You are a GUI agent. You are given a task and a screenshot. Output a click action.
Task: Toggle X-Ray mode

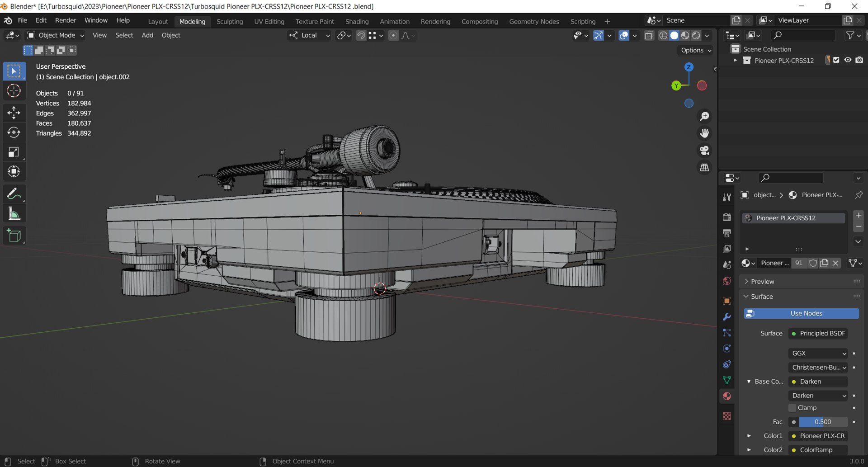pos(649,35)
